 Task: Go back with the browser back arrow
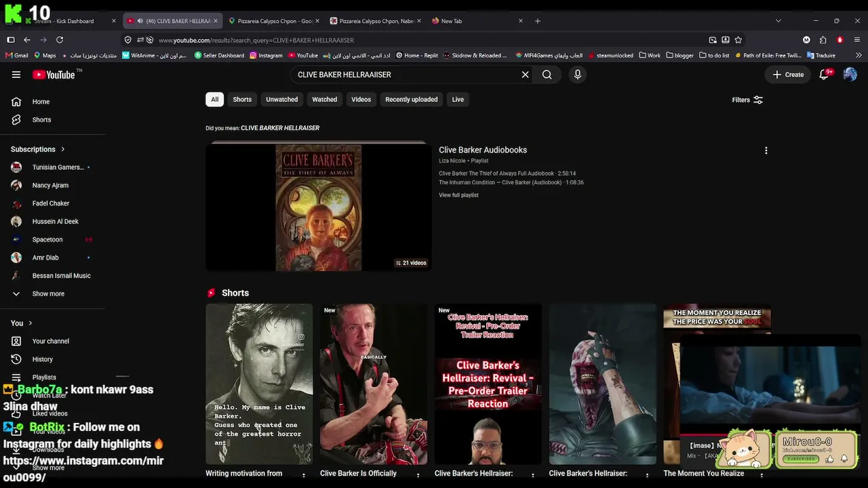[x=27, y=40]
